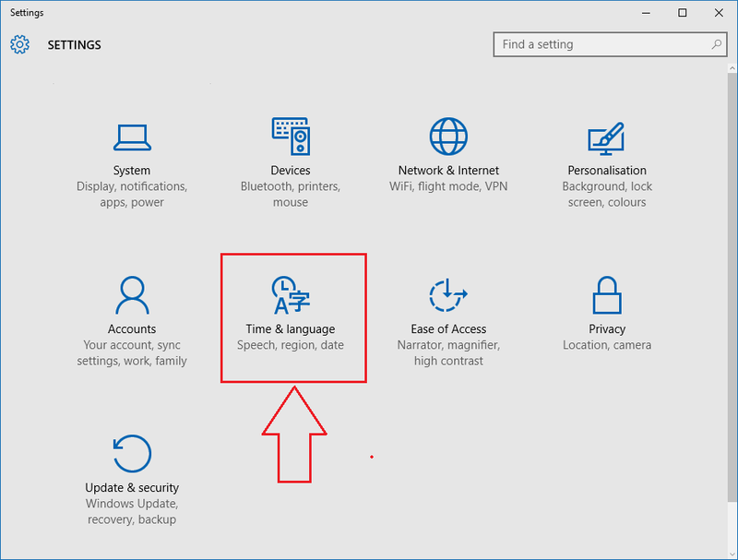
Task: Click 'Narrator, magnifier, high contrast' description
Action: (448, 353)
